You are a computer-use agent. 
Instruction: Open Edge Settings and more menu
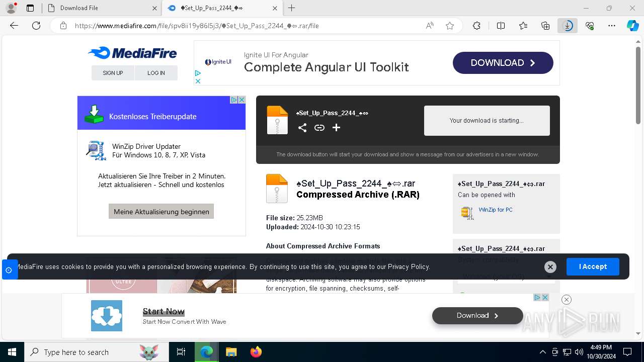tap(612, 26)
